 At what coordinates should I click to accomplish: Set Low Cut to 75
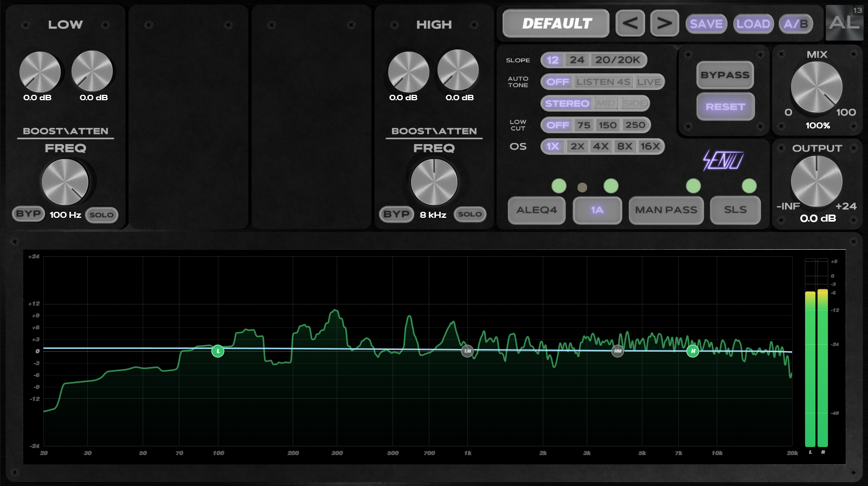point(584,125)
